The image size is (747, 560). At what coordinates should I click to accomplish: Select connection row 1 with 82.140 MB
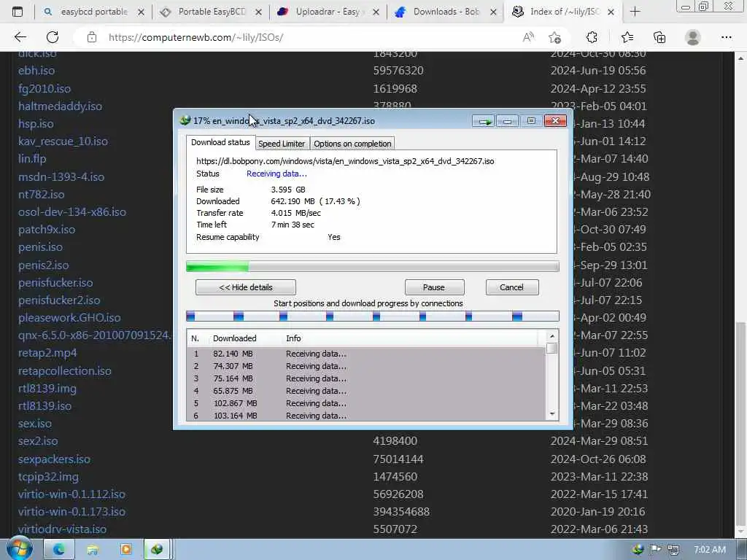366,354
